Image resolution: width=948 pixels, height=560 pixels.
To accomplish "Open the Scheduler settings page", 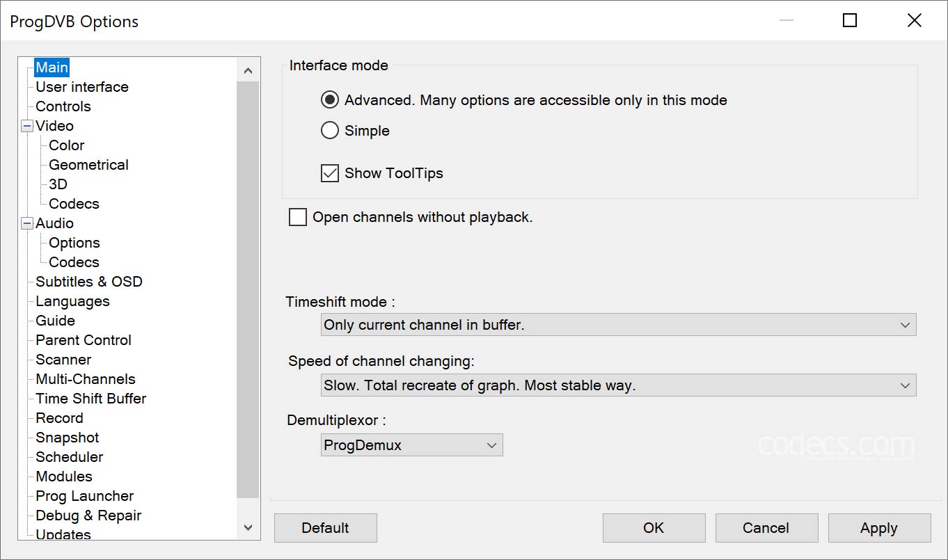I will coord(70,457).
